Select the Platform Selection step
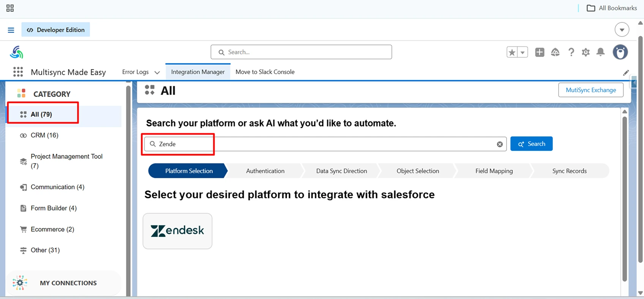Image resolution: width=644 pixels, height=299 pixels. pyautogui.click(x=189, y=171)
